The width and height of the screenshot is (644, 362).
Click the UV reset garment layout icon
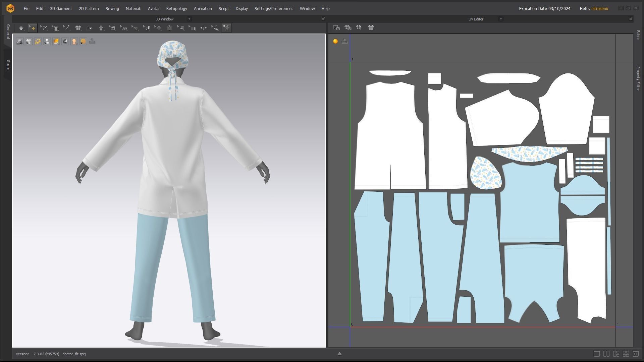(371, 28)
